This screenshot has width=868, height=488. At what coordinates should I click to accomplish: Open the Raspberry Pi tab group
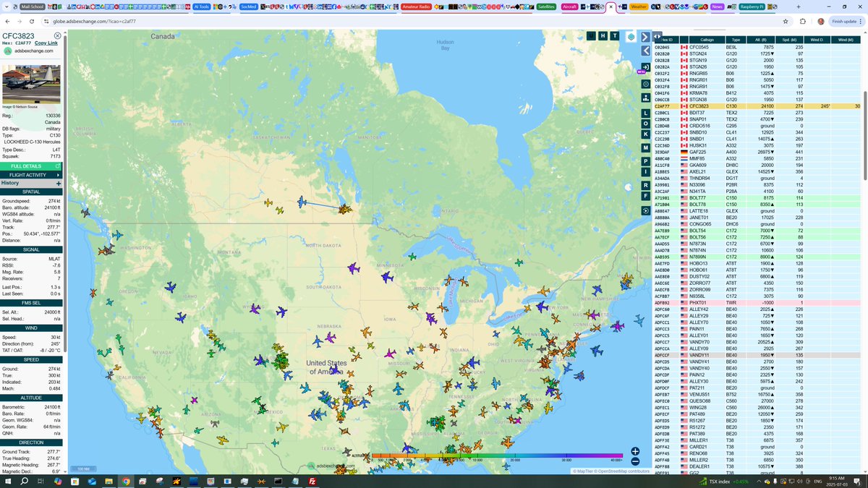pyautogui.click(x=752, y=7)
